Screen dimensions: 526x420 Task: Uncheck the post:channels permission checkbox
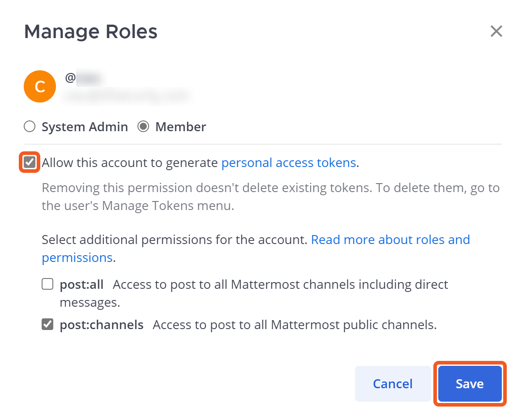(47, 325)
